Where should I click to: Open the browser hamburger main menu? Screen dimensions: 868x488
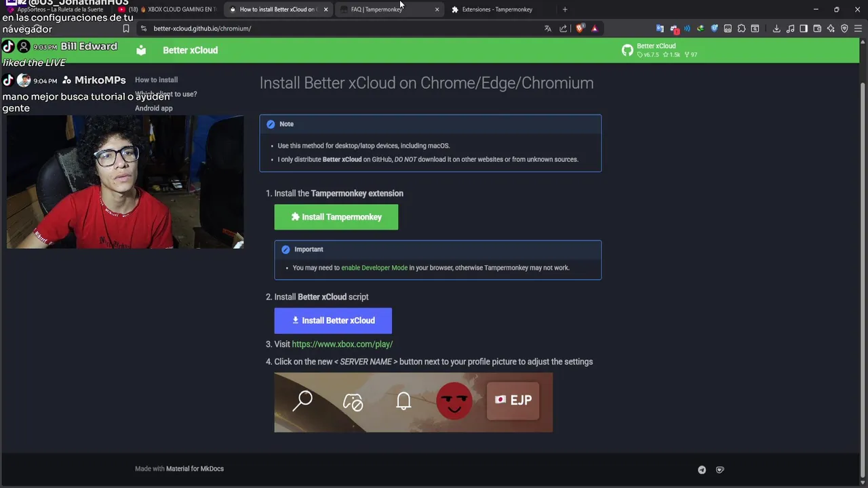[858, 28]
